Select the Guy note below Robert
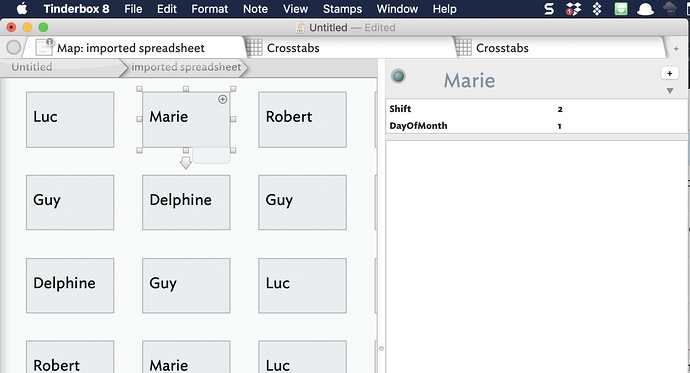 tap(302, 202)
